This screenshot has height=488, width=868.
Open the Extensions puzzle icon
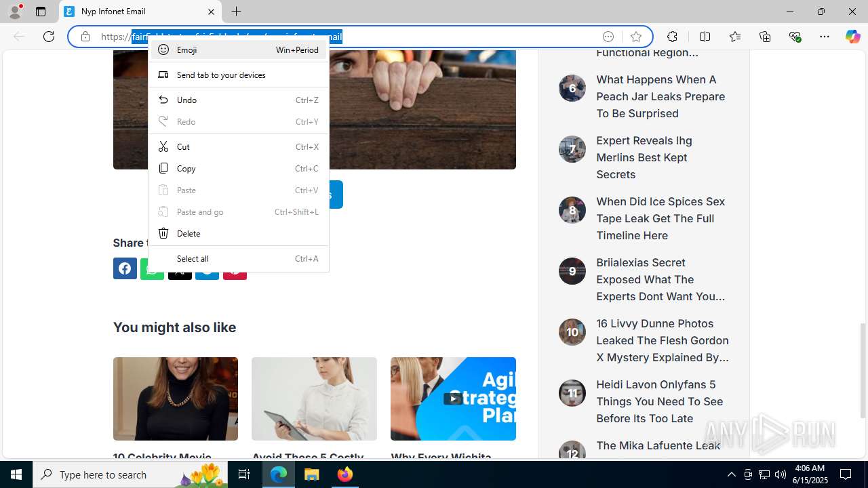[x=672, y=37]
